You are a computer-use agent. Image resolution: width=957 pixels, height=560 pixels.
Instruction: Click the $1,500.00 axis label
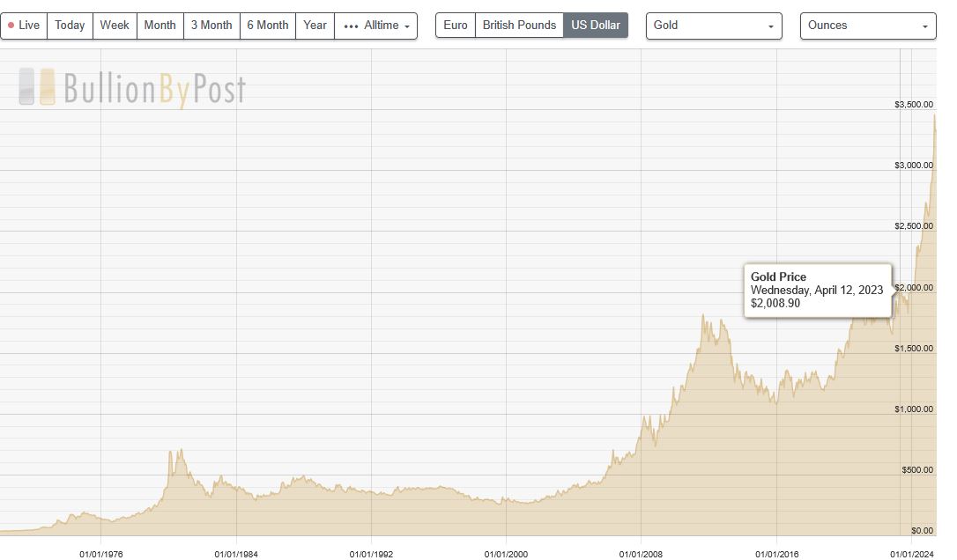point(914,349)
